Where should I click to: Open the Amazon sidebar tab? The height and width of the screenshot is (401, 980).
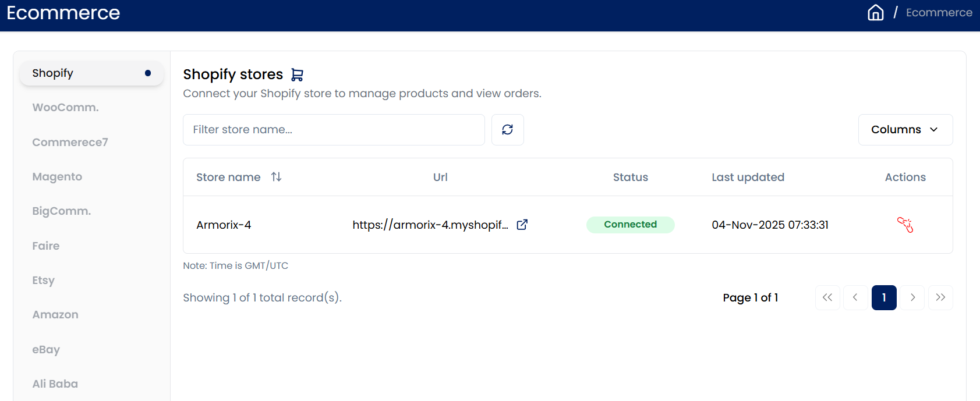coord(55,315)
